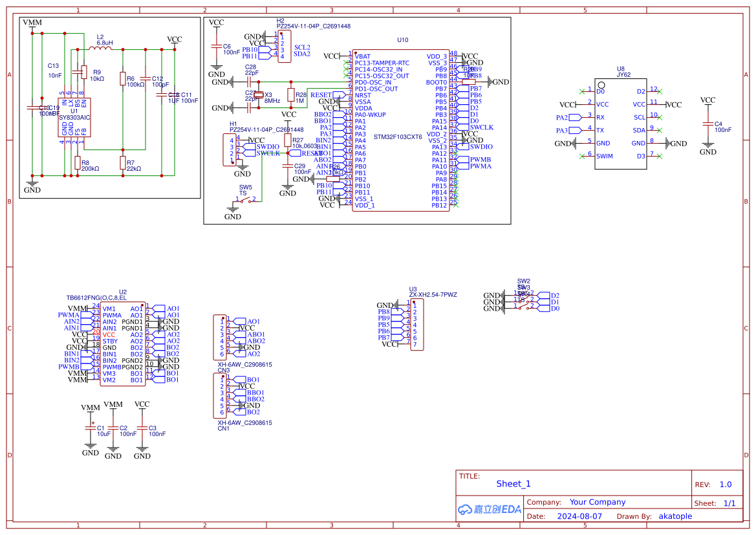The height and width of the screenshot is (535, 756).
Task: Click the R6 100kΩ resistor
Action: (123, 79)
